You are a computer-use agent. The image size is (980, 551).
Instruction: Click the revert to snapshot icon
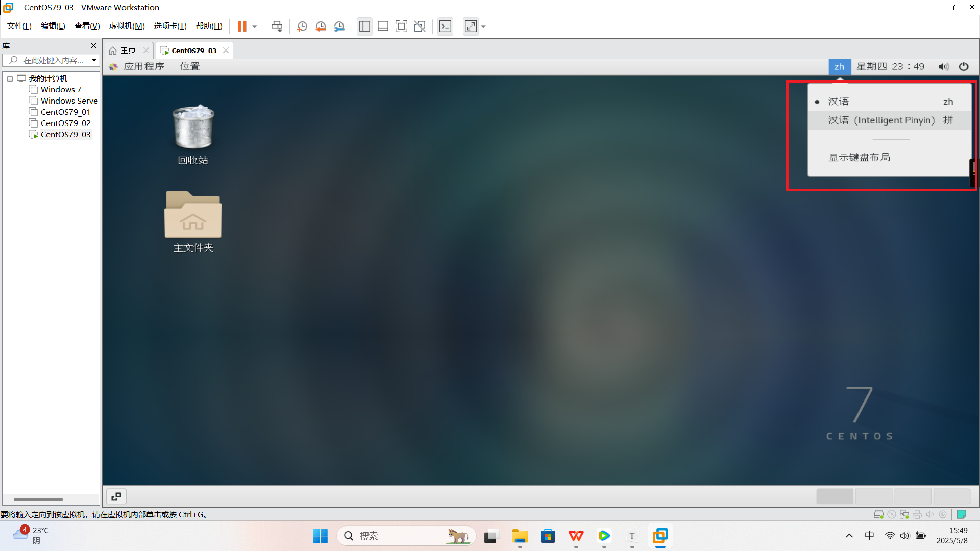click(321, 27)
